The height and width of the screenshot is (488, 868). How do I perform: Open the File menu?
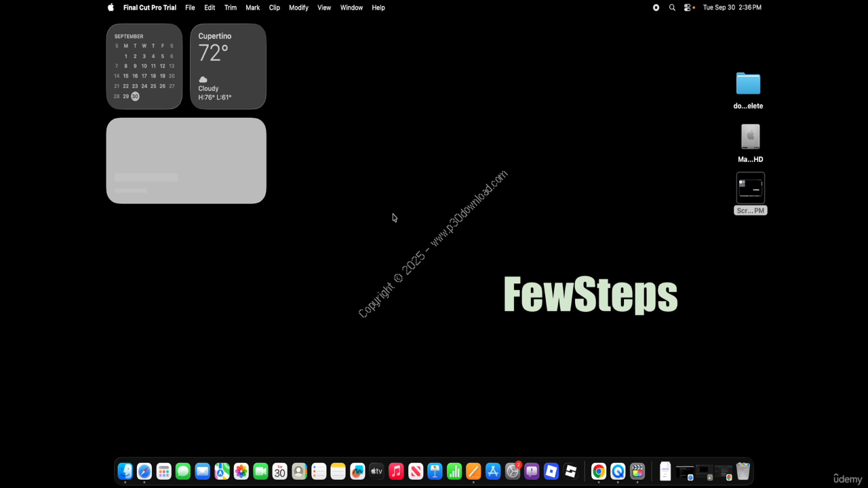[x=190, y=7]
